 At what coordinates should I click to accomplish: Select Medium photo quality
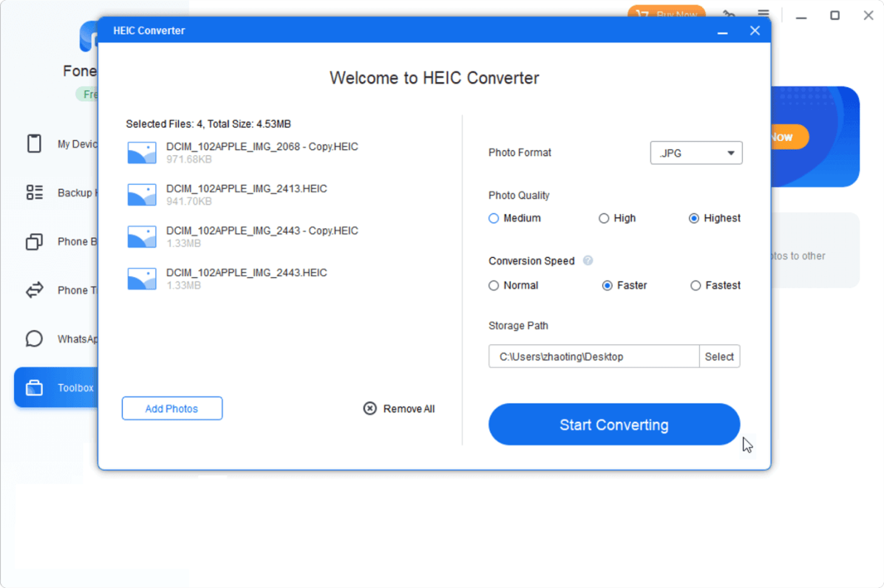point(493,218)
